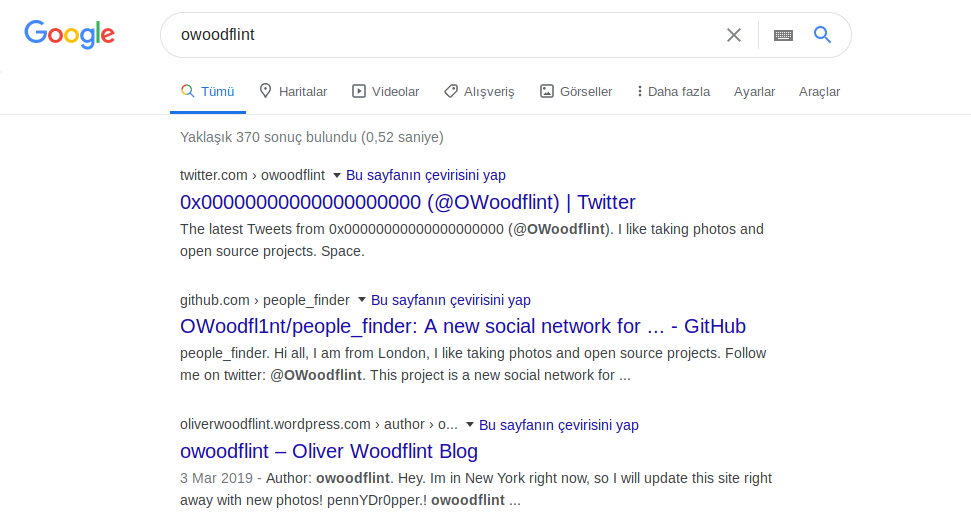Click inside the owoodflint search field
The height and width of the screenshot is (528, 971).
tap(440, 35)
